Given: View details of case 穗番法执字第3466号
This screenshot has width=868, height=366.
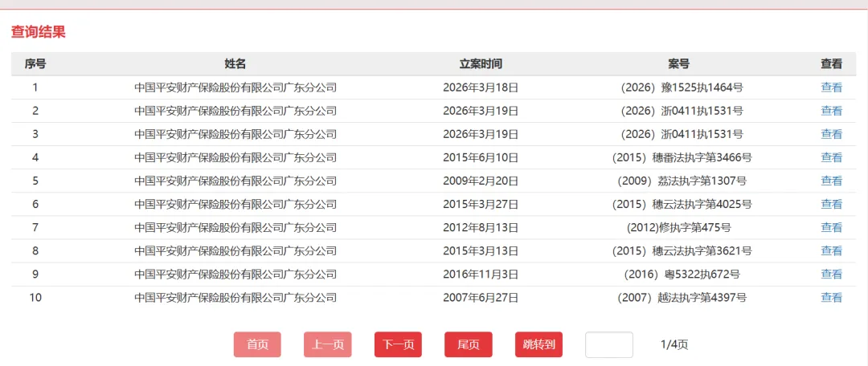Looking at the screenshot, I should tap(831, 157).
